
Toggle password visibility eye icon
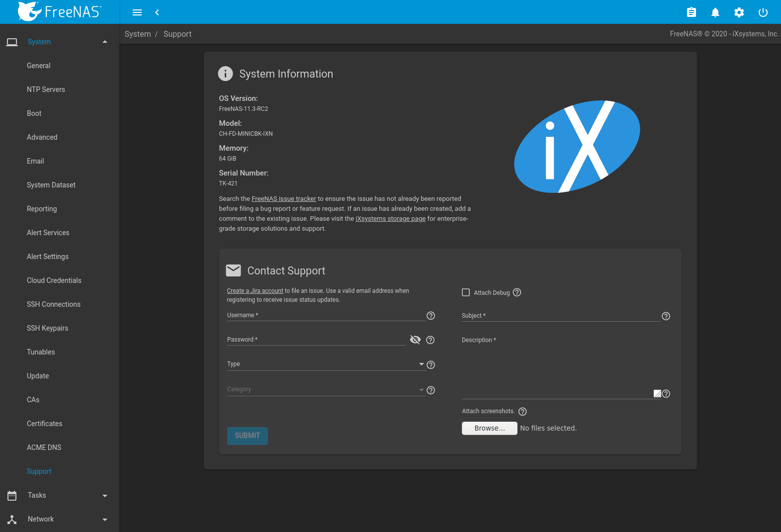[x=415, y=340]
